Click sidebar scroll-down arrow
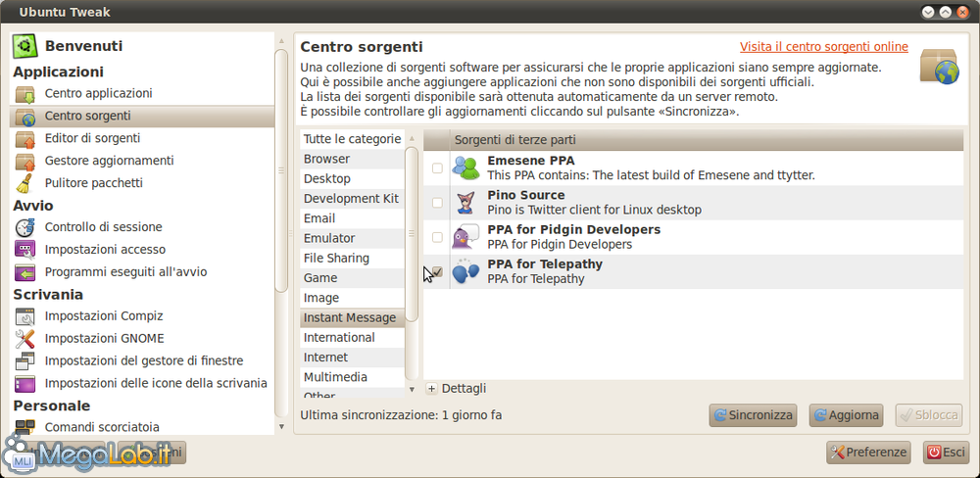Viewport: 980px width, 478px height. pos(281,427)
